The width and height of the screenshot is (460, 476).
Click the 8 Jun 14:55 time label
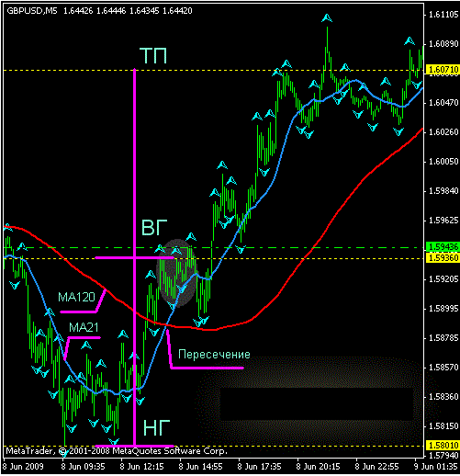(200, 467)
